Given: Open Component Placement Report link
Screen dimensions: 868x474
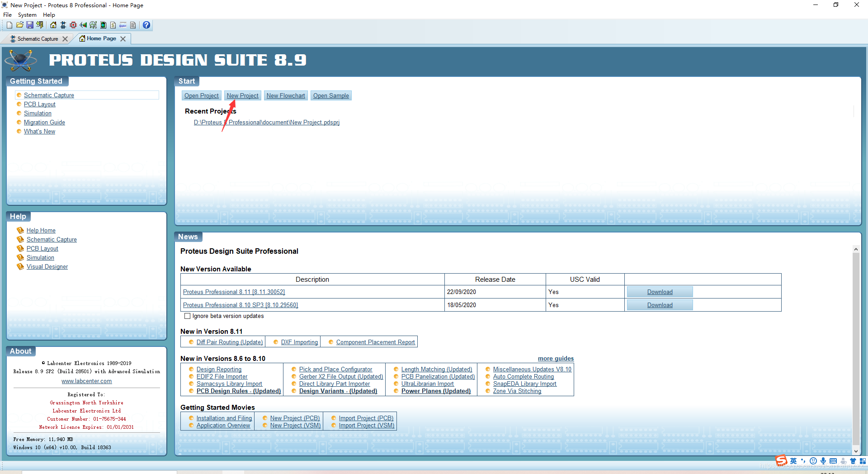Looking at the screenshot, I should tap(375, 342).
